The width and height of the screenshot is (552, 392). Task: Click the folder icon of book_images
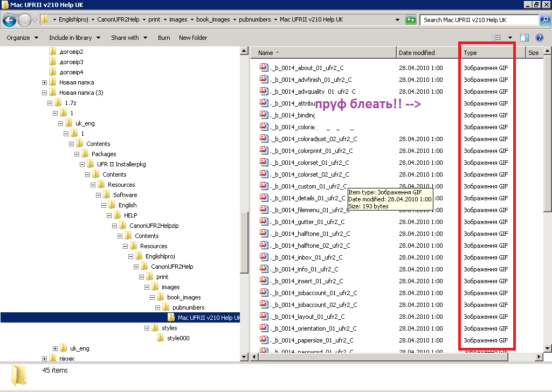161,297
